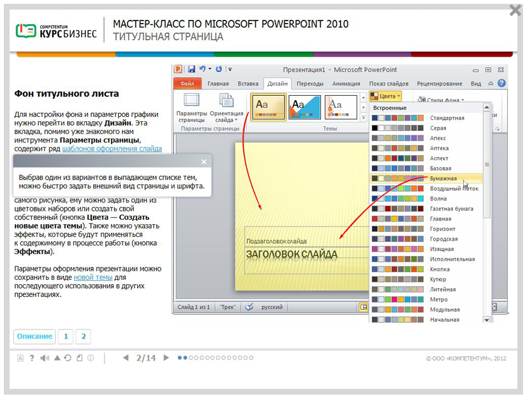Screen dimensions: 532x401
Task: Switch to the Вставка ribbon tab
Action: click(248, 84)
